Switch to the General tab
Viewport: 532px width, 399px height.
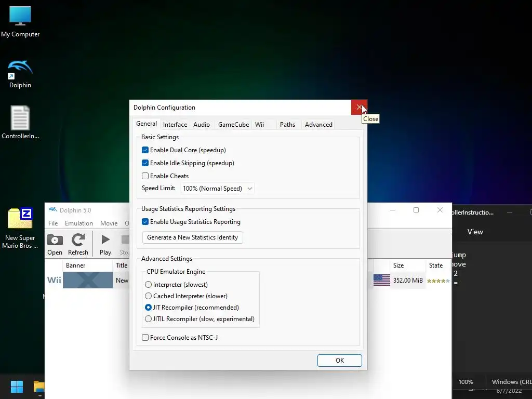pyautogui.click(x=146, y=124)
